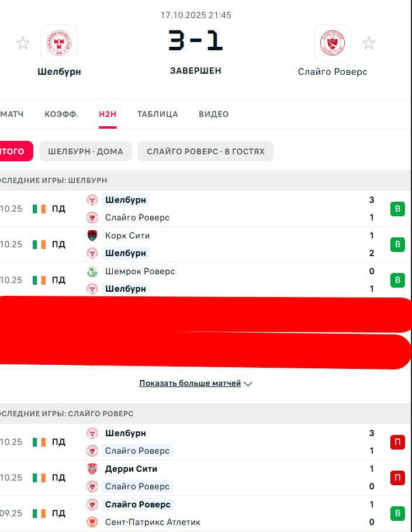Screen dimensions: 412x532
Task: Open the КОЭФФ. tab
Action: pyautogui.click(x=61, y=114)
